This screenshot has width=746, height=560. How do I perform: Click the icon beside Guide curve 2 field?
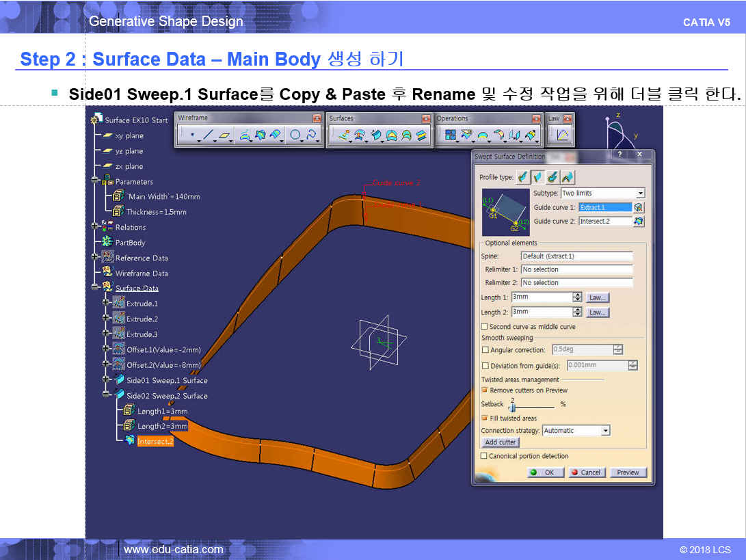point(639,221)
